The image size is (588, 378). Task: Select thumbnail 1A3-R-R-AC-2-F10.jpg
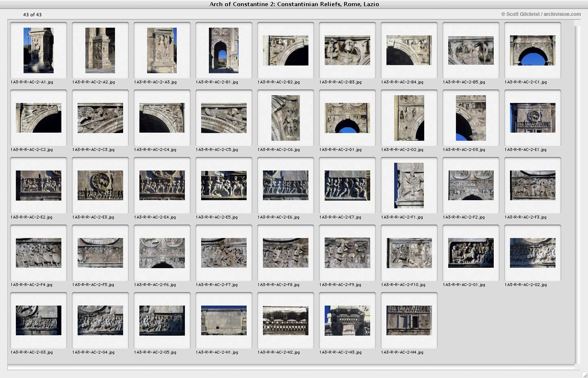coord(409,253)
